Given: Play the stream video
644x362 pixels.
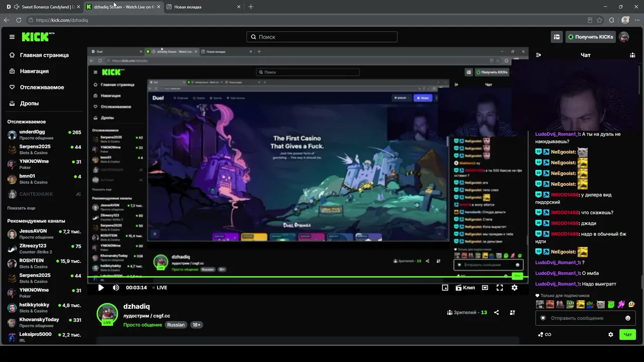Looking at the screenshot, I should (101, 288).
